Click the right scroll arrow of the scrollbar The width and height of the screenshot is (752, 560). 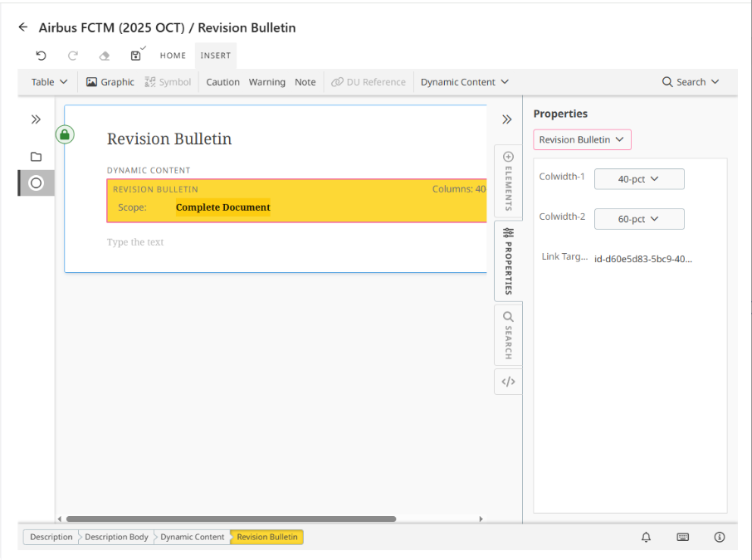[481, 519]
